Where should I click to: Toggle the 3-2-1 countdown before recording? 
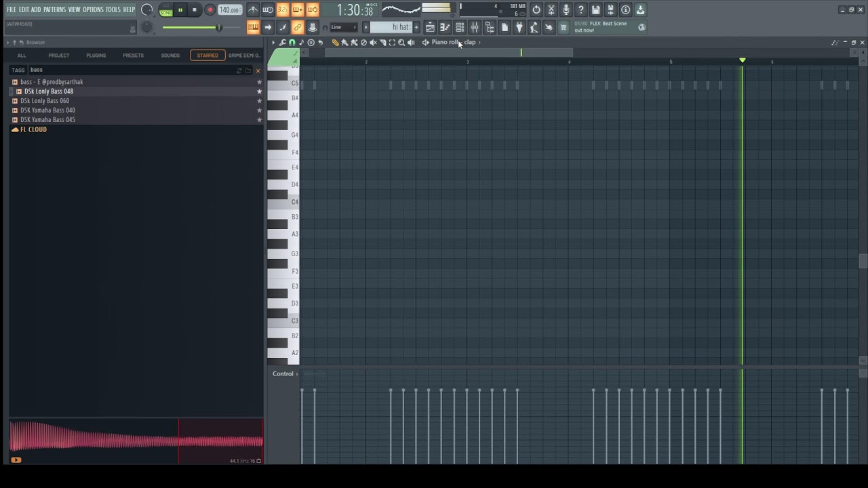283,10
